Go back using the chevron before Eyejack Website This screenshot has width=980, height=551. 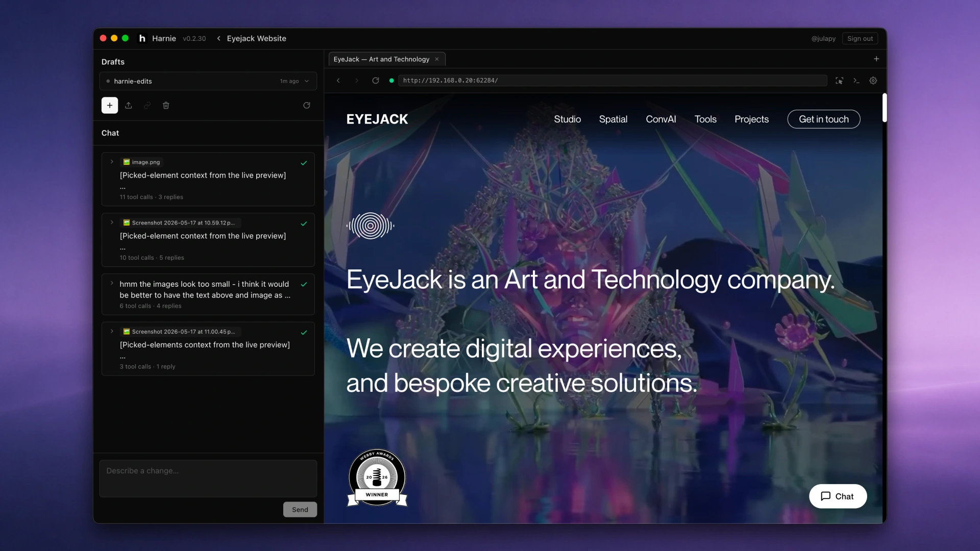point(218,38)
